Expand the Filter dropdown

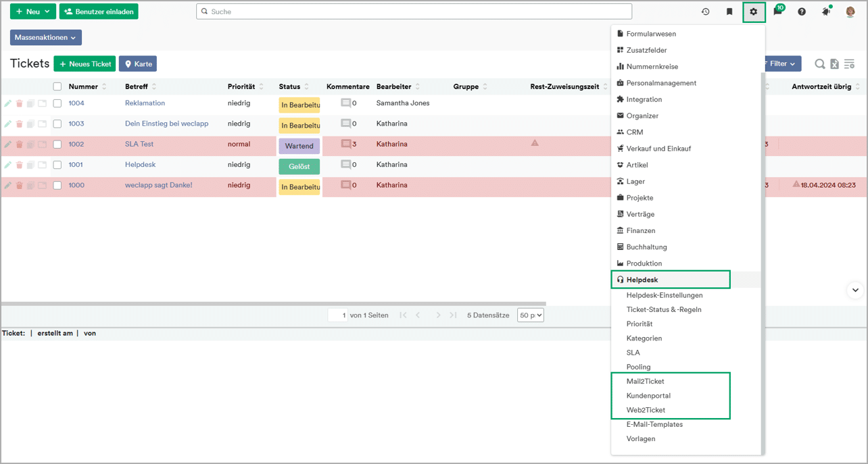coord(781,63)
